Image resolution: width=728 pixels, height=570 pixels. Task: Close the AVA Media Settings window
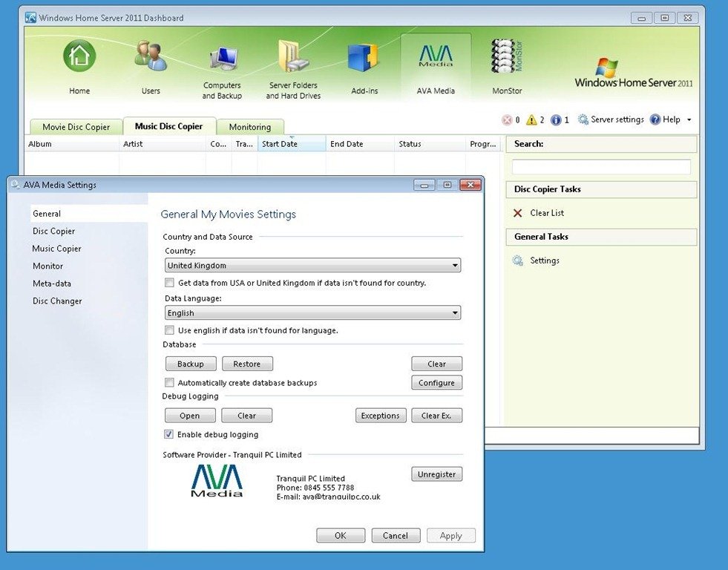pyautogui.click(x=470, y=185)
